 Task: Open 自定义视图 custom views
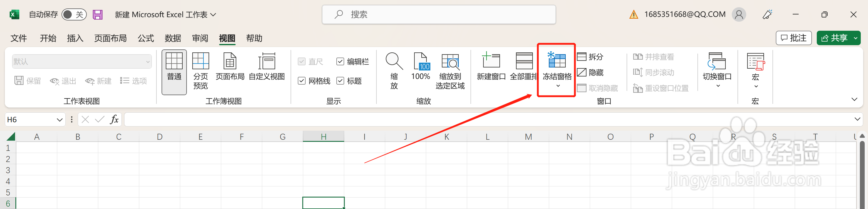tap(266, 67)
